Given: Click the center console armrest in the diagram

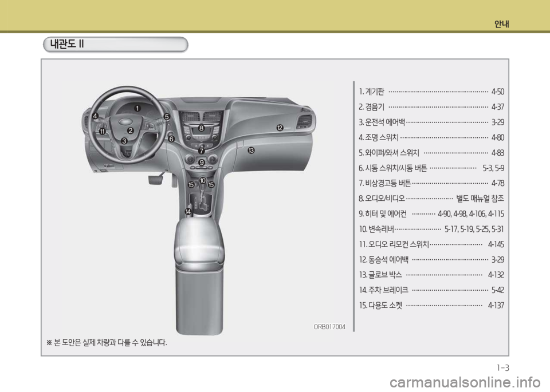Looking at the screenshot, I should click(x=199, y=243).
